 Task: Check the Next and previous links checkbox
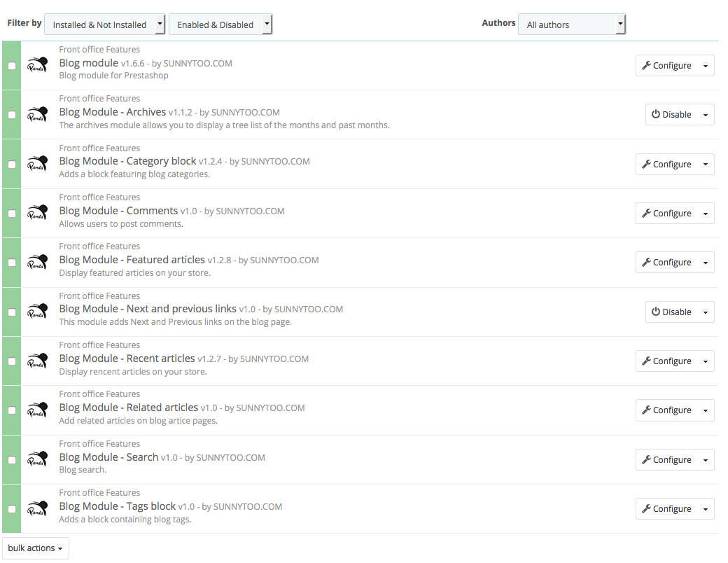(x=12, y=312)
